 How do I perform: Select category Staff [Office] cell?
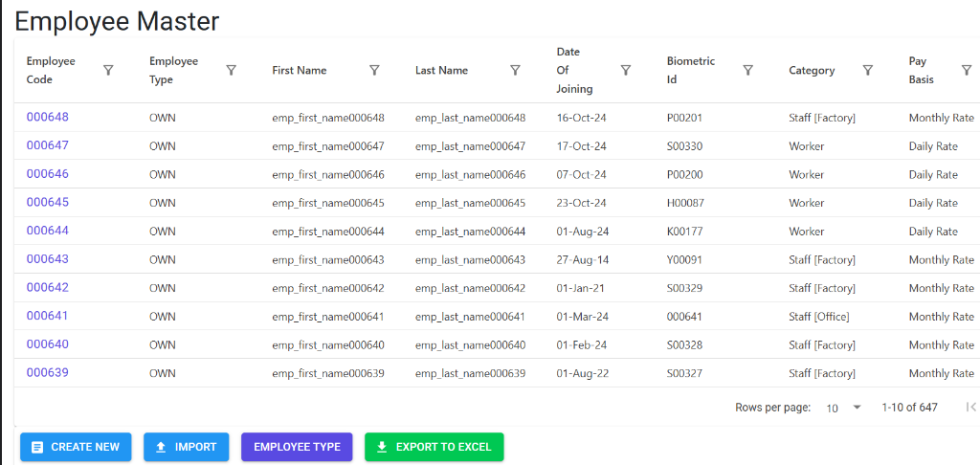tap(819, 317)
